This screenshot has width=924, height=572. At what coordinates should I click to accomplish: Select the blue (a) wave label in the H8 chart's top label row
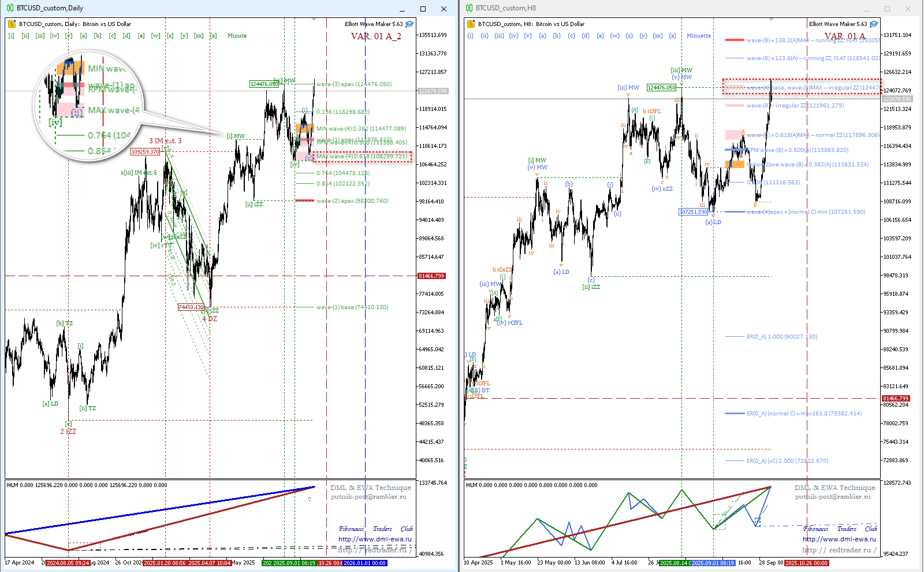coord(542,36)
